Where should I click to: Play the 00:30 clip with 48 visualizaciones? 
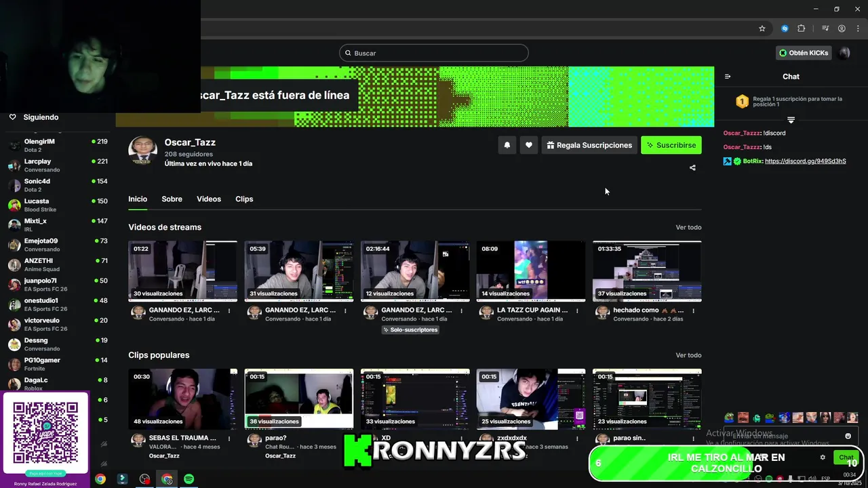[183, 399]
